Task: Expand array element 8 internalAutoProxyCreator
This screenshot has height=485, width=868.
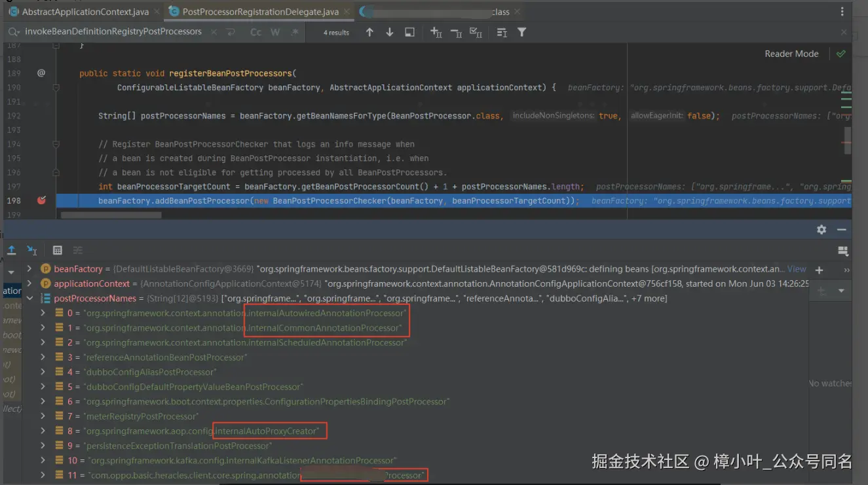Action: point(43,431)
